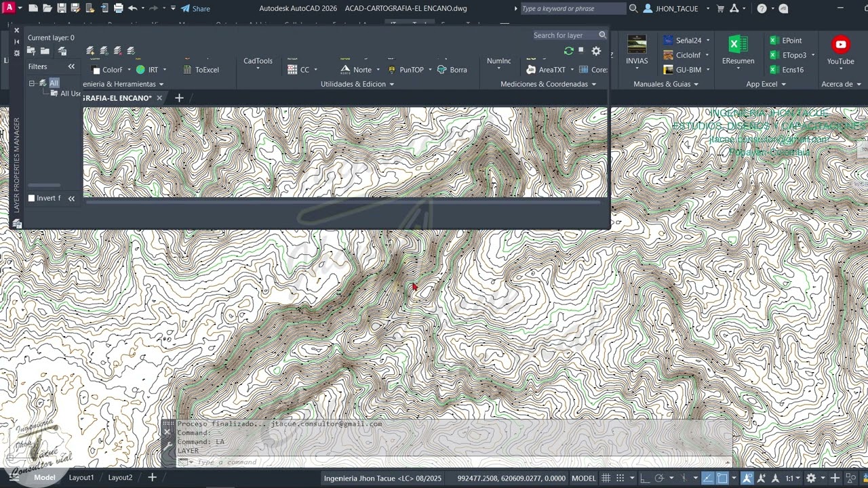Screen dimensions: 868x488
Task: Switch to the Layout2 tab
Action: (x=120, y=477)
